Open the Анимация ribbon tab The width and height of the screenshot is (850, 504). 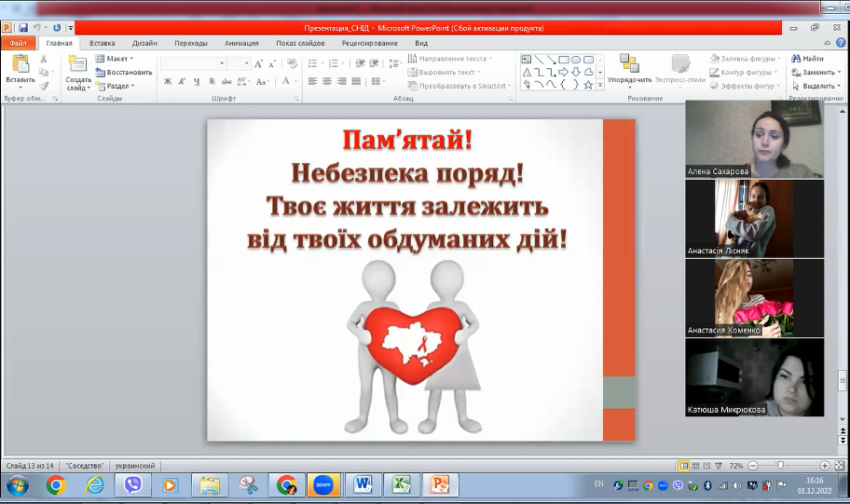tap(241, 43)
